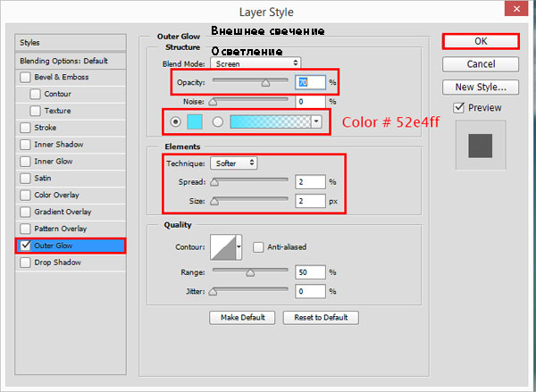This screenshot has height=392, width=536.
Task: Click the Opacity value field
Action: 310,82
